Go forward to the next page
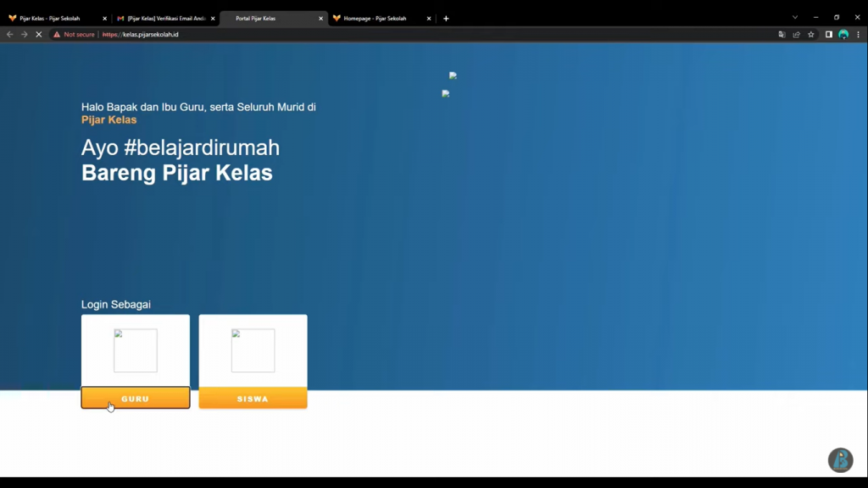 point(24,35)
